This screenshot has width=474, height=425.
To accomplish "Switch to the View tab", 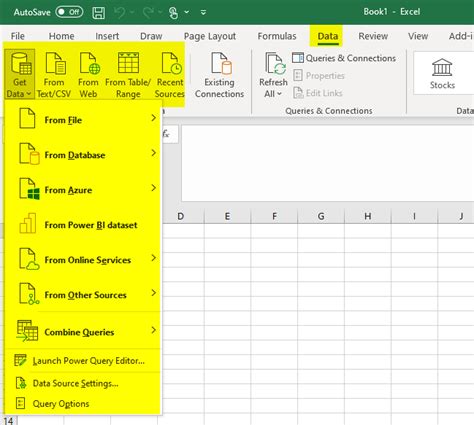I will [418, 36].
